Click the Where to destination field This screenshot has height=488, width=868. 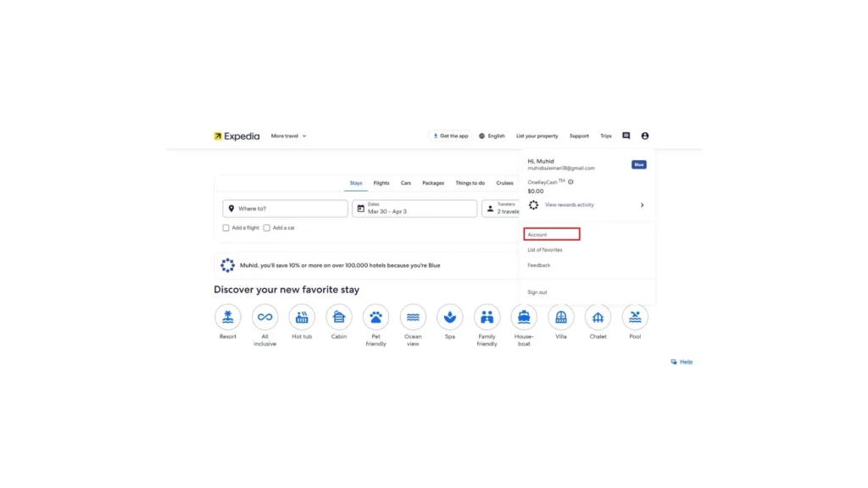click(x=285, y=208)
